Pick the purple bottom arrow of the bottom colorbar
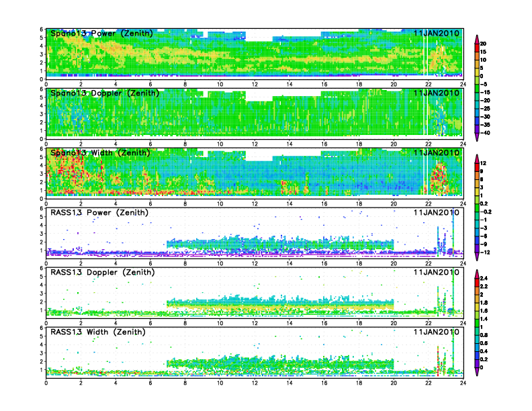532x411 pixels. click(477, 371)
